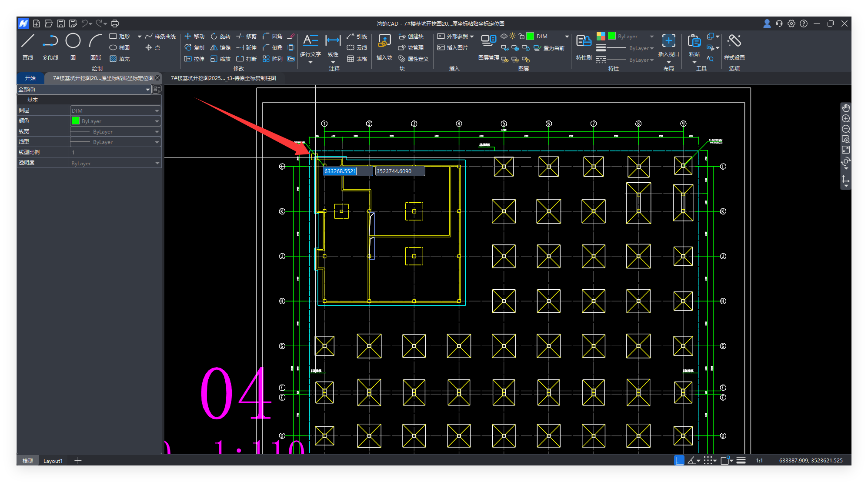Select the 线性 linear dimension tool
The width and height of the screenshot is (868, 482).
[333, 41]
